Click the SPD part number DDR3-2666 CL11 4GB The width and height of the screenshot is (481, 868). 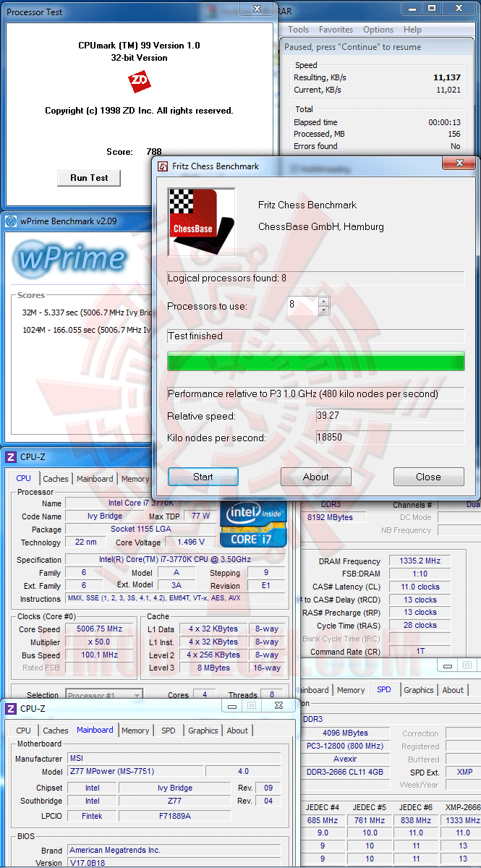click(x=345, y=773)
